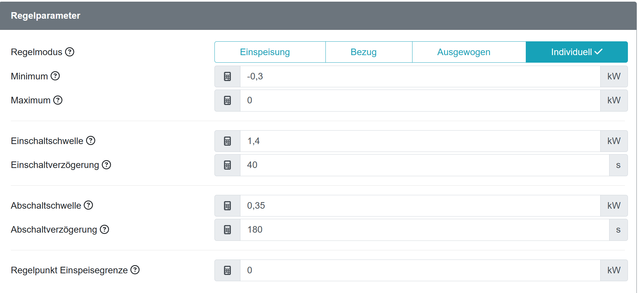The height and width of the screenshot is (293, 644).
Task: Show the Abschaltschwelle help tooltip
Action: coord(88,205)
